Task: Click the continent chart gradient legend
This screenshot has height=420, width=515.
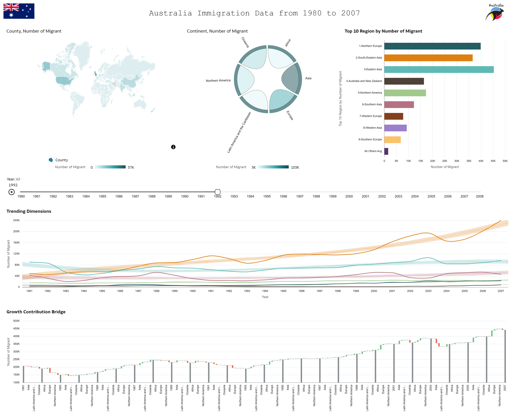Action: pyautogui.click(x=273, y=167)
